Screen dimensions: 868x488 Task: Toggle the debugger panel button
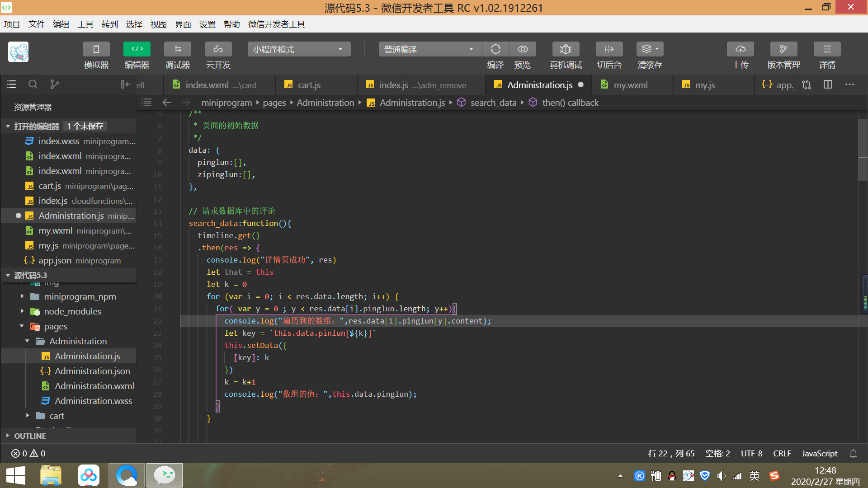point(178,49)
